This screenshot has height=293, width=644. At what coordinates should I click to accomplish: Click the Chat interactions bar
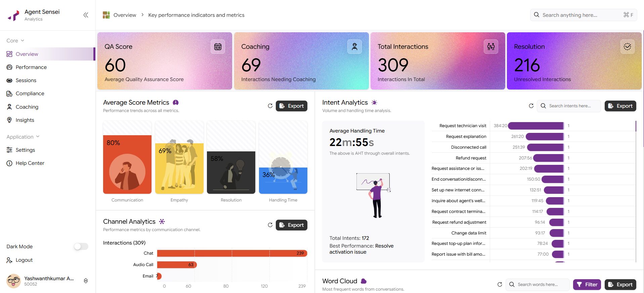tap(231, 253)
